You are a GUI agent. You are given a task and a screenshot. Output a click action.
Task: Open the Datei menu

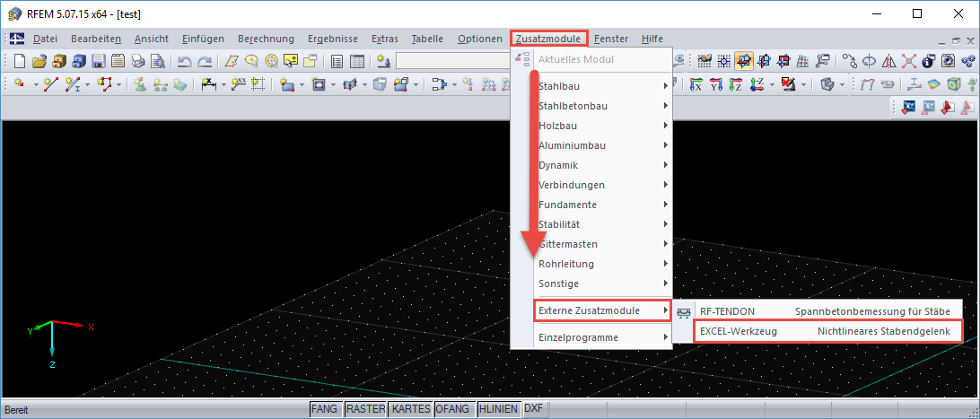pyautogui.click(x=45, y=39)
